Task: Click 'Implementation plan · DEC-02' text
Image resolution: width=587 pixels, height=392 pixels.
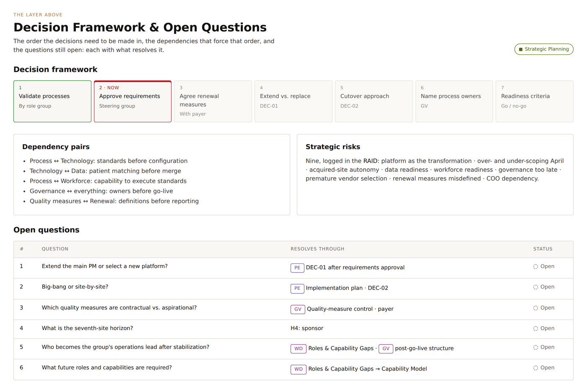Action: (x=347, y=288)
